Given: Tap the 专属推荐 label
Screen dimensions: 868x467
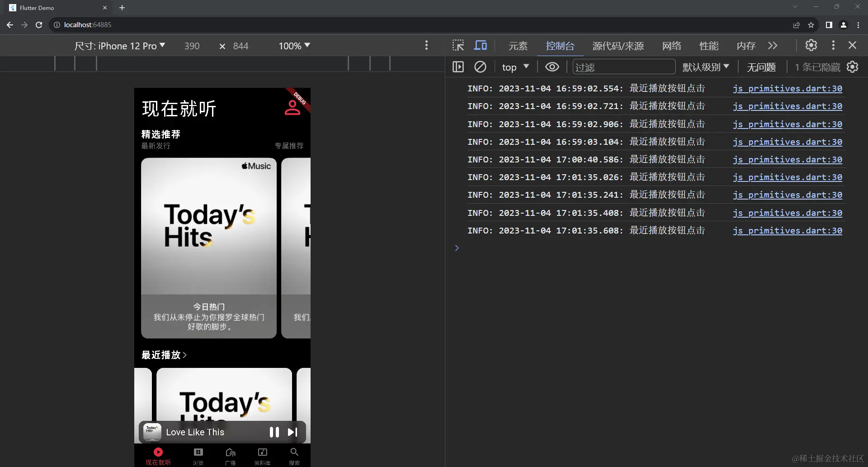Looking at the screenshot, I should click(x=289, y=146).
